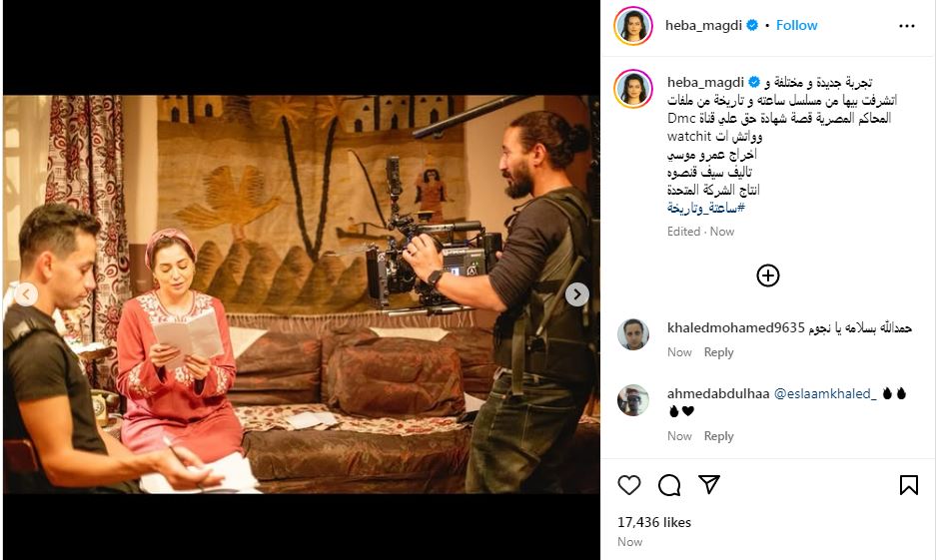Open khaledmohamed9635 commenter avatar

coord(632,334)
